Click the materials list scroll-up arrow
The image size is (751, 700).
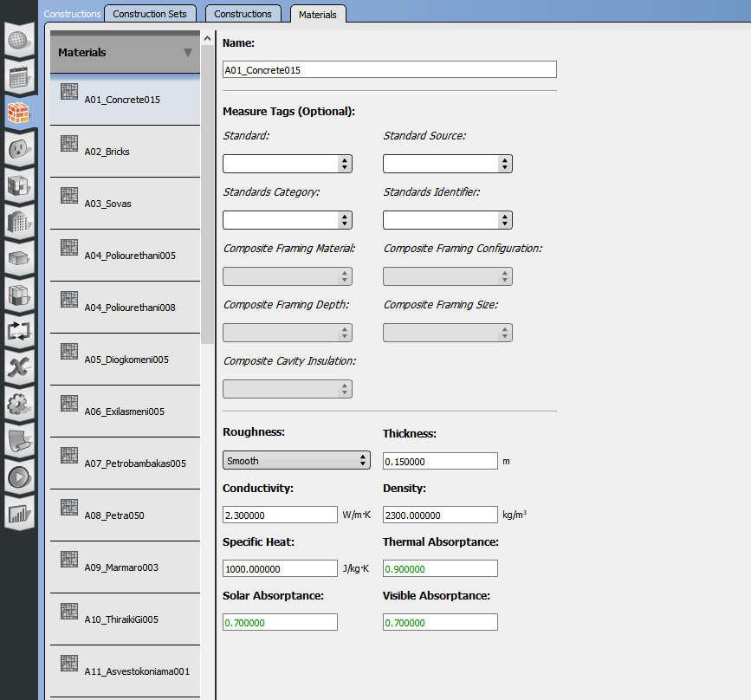(x=207, y=38)
